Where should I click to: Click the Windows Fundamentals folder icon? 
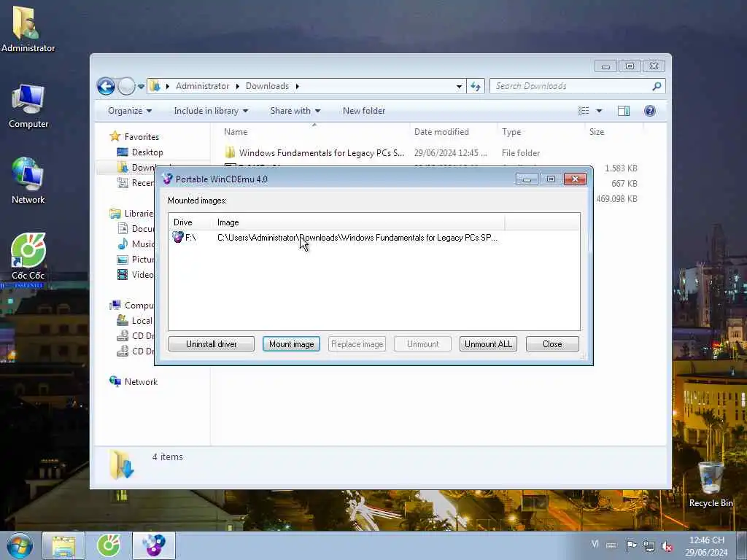click(x=230, y=152)
